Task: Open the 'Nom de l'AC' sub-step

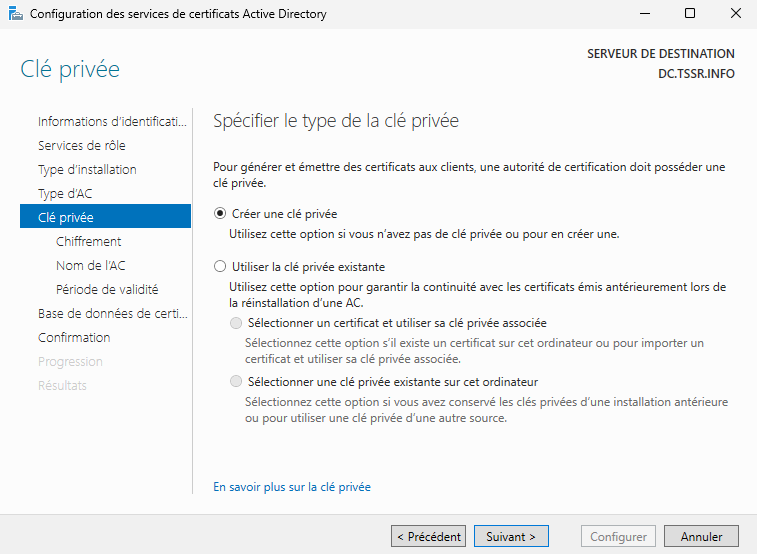Action: pyautogui.click(x=91, y=265)
